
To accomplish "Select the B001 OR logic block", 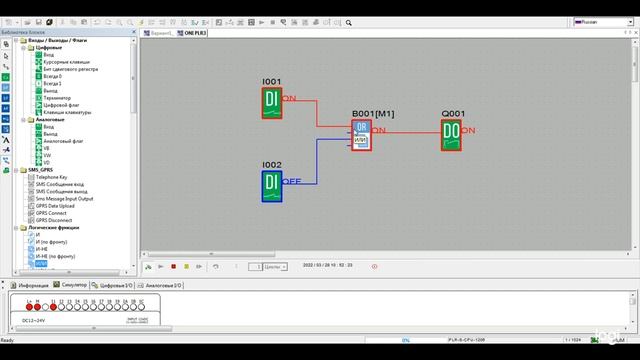I will (x=362, y=135).
